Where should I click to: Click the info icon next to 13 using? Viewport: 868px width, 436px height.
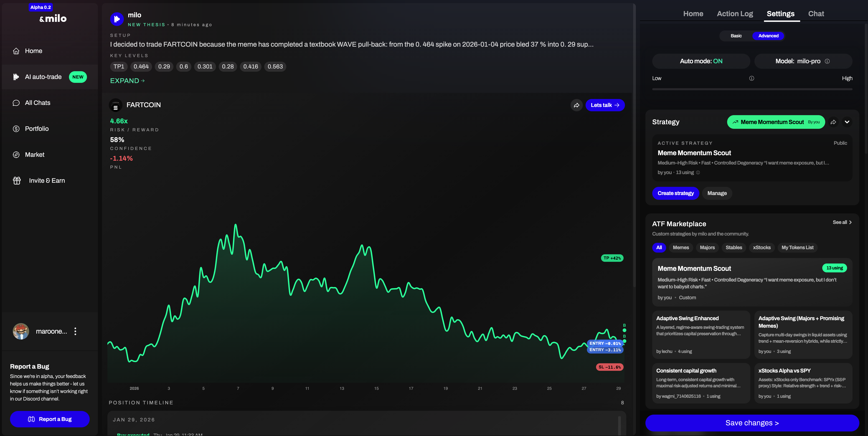click(x=698, y=172)
